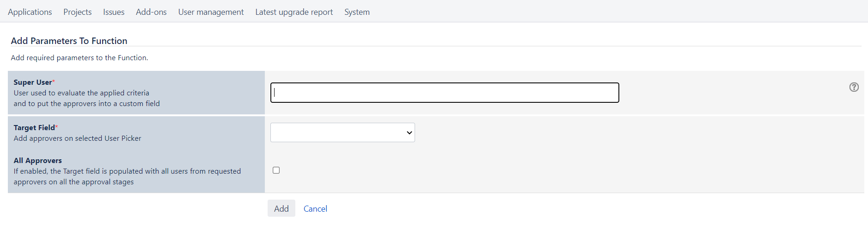View the Latest upgrade report
The width and height of the screenshot is (868, 226).
tap(294, 12)
